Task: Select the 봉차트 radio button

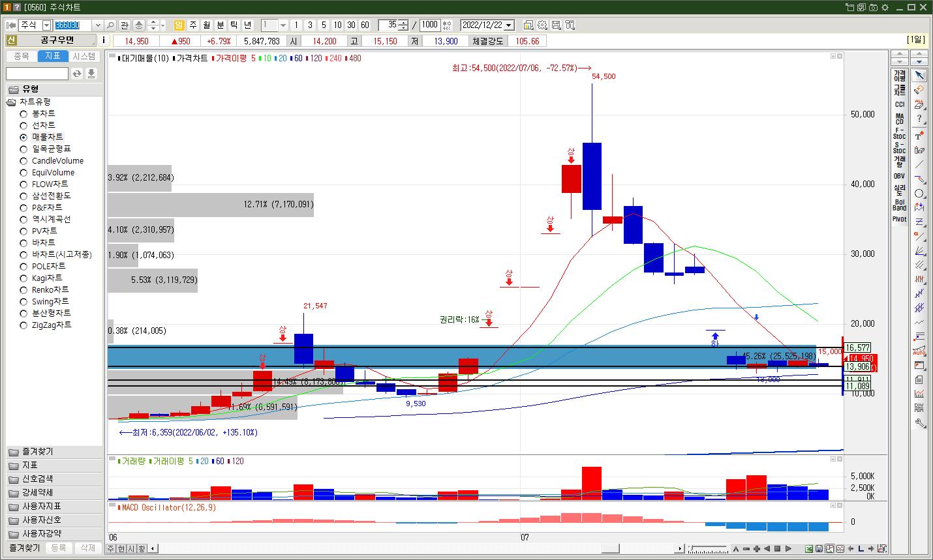Action: (23, 114)
